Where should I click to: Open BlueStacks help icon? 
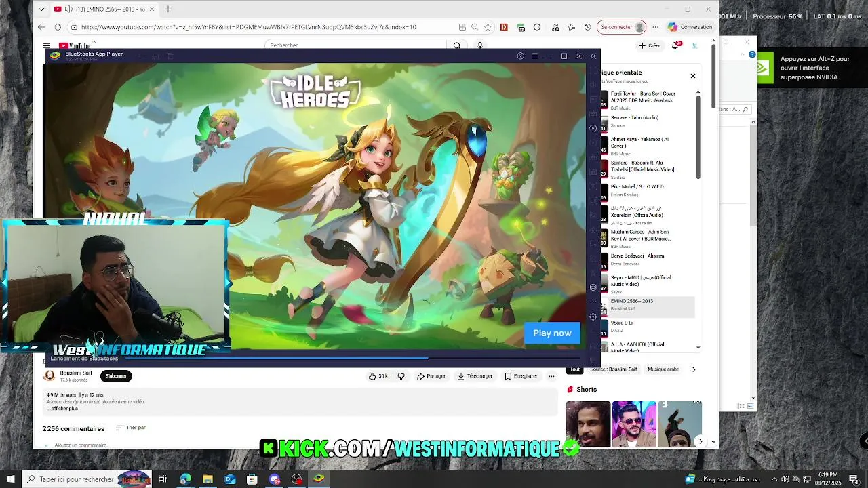(520, 56)
